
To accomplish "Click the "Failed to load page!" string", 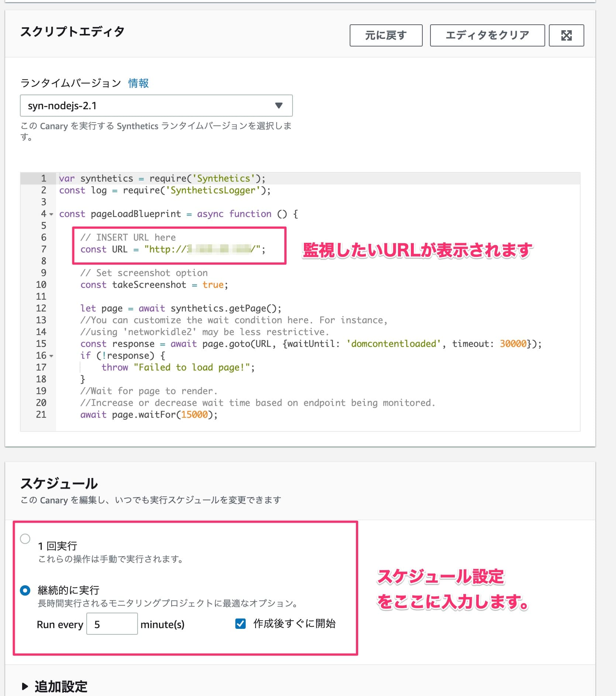I will pos(191,368).
